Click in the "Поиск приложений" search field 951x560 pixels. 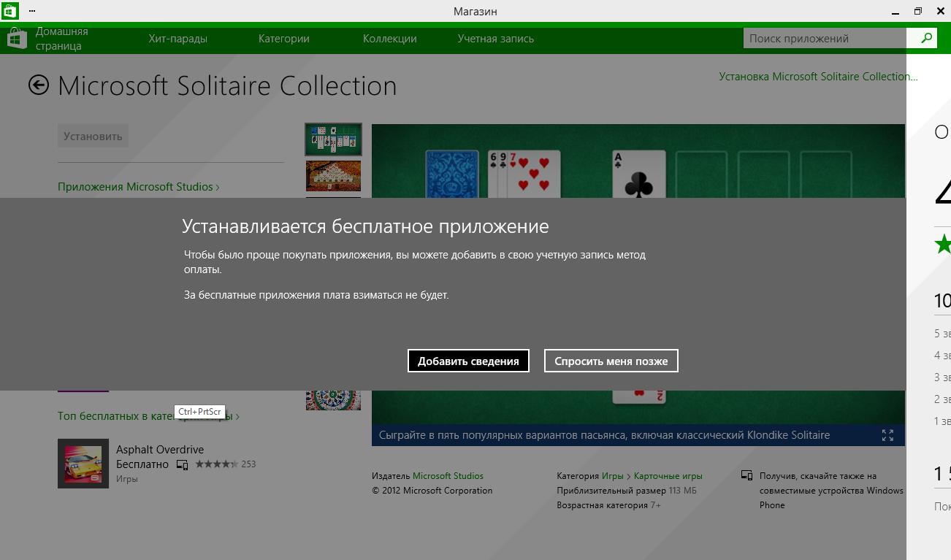pos(824,39)
